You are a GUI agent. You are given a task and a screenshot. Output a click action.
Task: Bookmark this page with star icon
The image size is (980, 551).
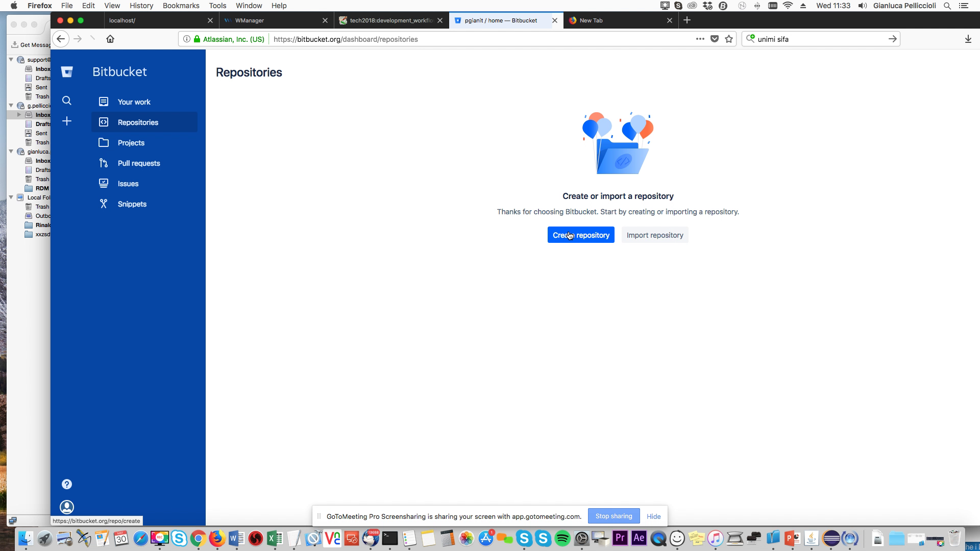[x=729, y=39]
